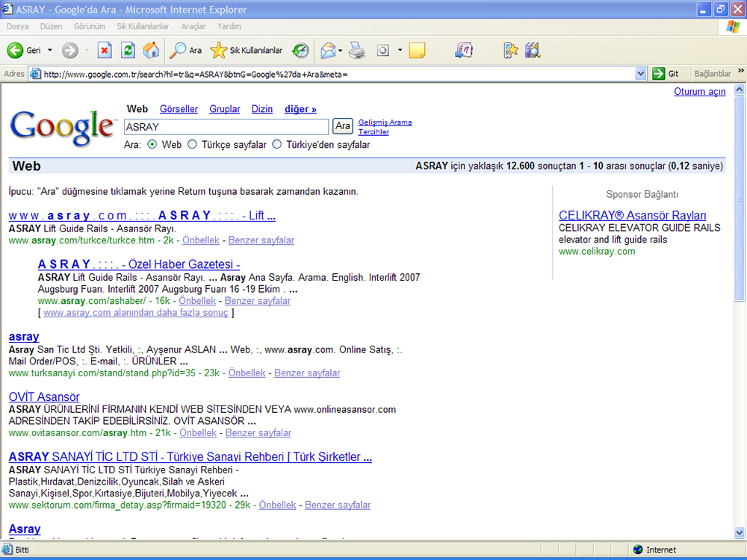This screenshot has height=560, width=747.
Task: Open Sık Kullanılanlar favorites star
Action: pyautogui.click(x=247, y=50)
